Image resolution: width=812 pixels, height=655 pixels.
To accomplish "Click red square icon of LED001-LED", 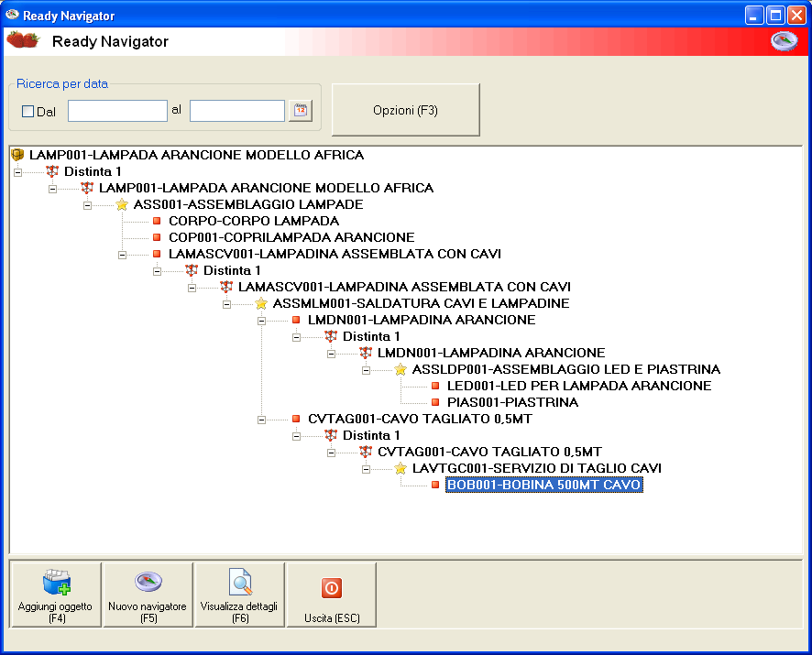I will pos(435,386).
